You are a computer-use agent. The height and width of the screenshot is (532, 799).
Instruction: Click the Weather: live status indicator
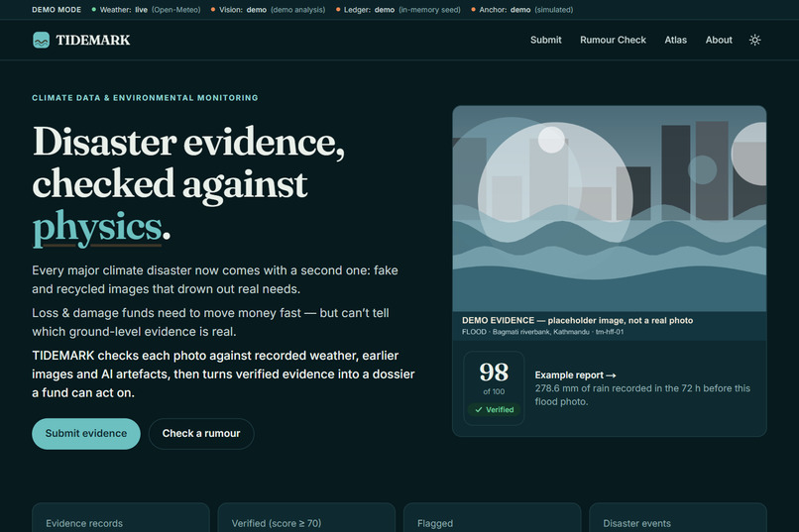click(146, 10)
